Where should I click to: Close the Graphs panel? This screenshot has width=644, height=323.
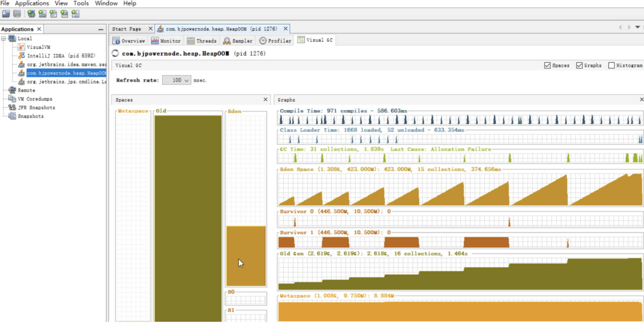pyautogui.click(x=641, y=99)
